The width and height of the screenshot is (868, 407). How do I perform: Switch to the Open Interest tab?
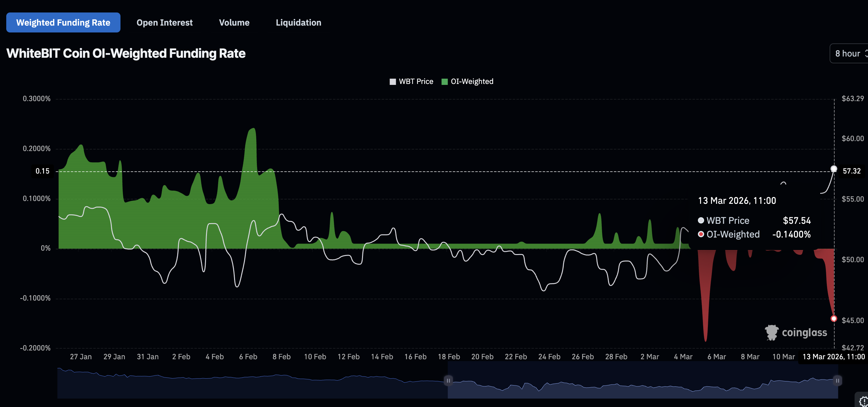tap(164, 22)
